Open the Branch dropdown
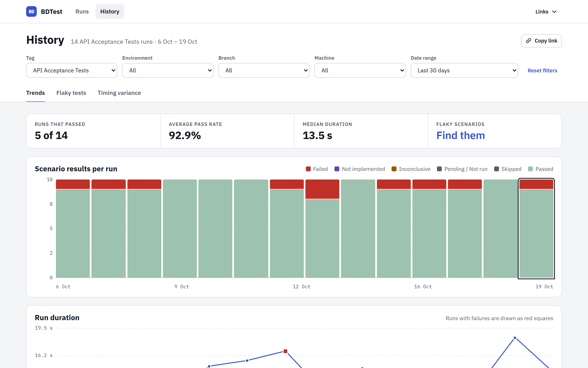 pyautogui.click(x=264, y=70)
